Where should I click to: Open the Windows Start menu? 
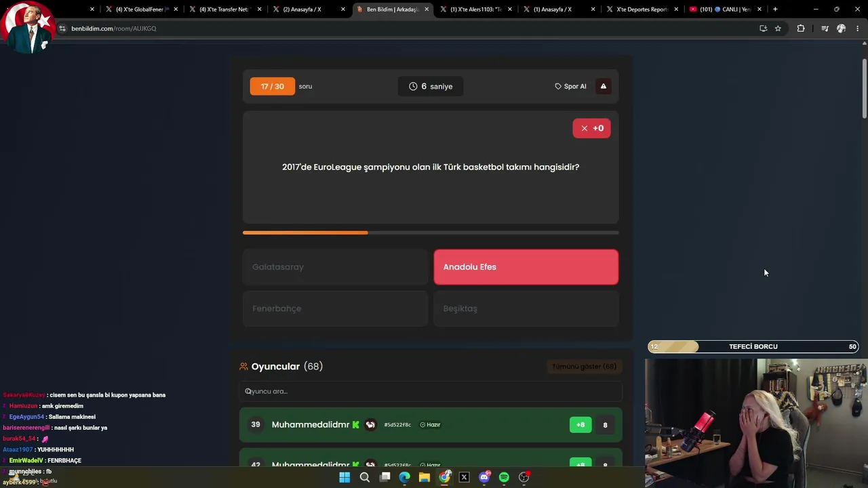click(x=344, y=477)
